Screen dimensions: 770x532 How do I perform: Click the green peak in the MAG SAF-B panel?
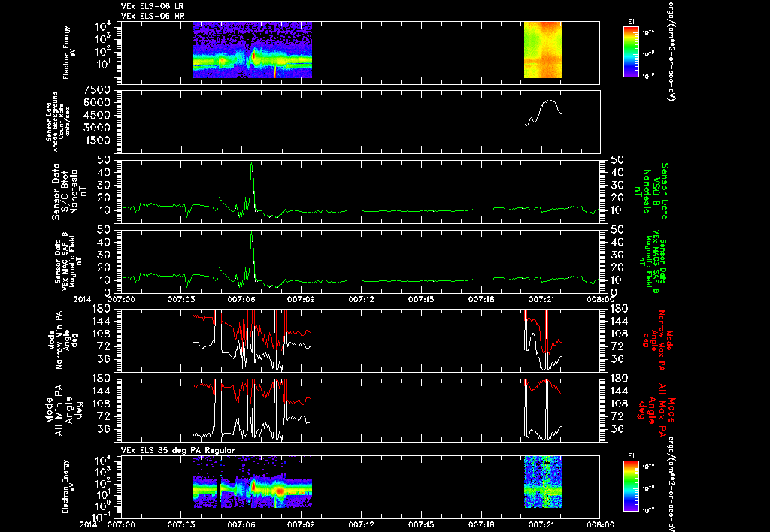pyautogui.click(x=251, y=257)
